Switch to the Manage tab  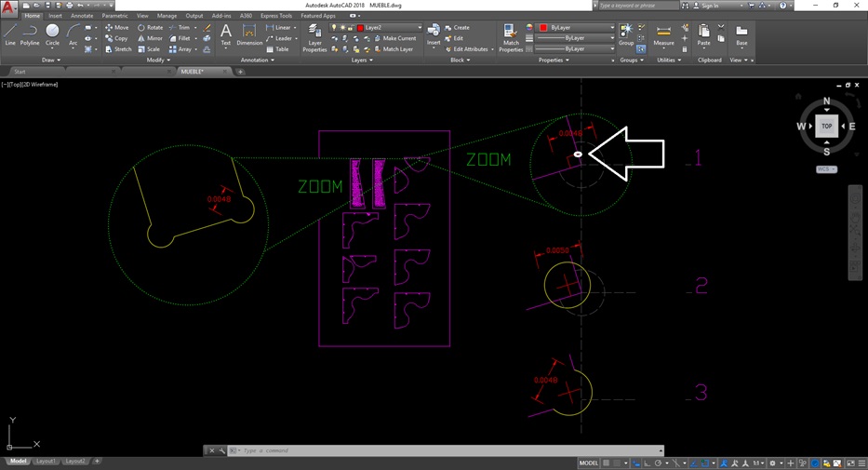(167, 16)
